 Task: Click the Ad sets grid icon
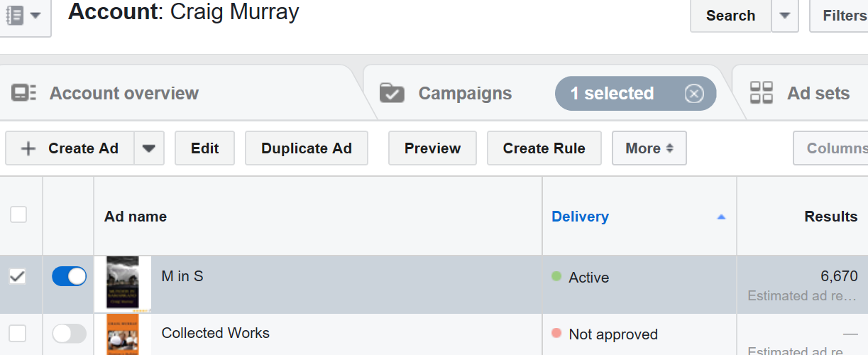(762, 93)
